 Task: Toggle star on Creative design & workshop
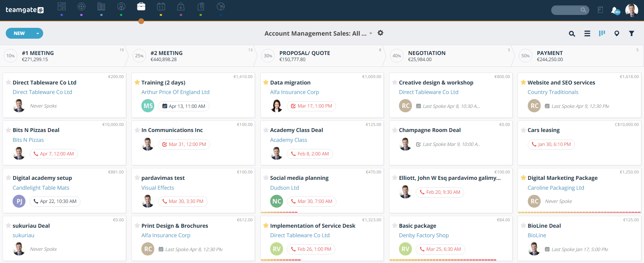point(395,82)
